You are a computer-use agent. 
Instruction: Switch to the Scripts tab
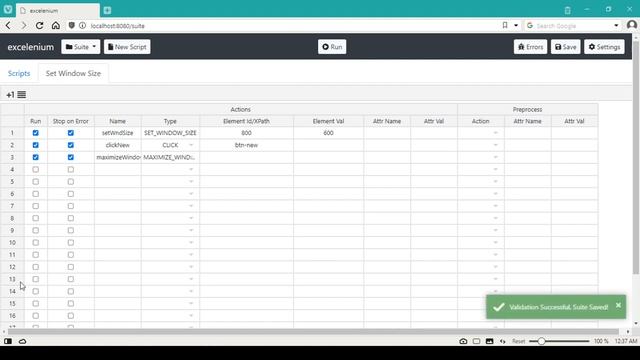click(x=19, y=73)
